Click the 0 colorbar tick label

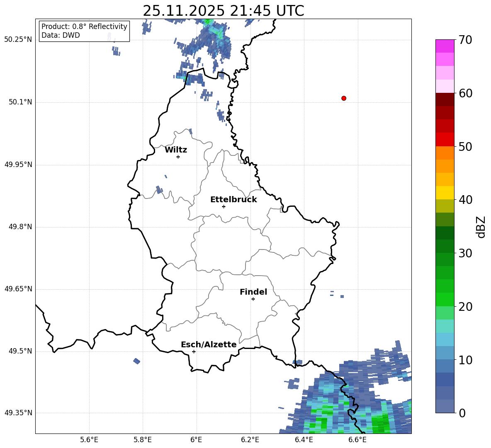point(462,413)
